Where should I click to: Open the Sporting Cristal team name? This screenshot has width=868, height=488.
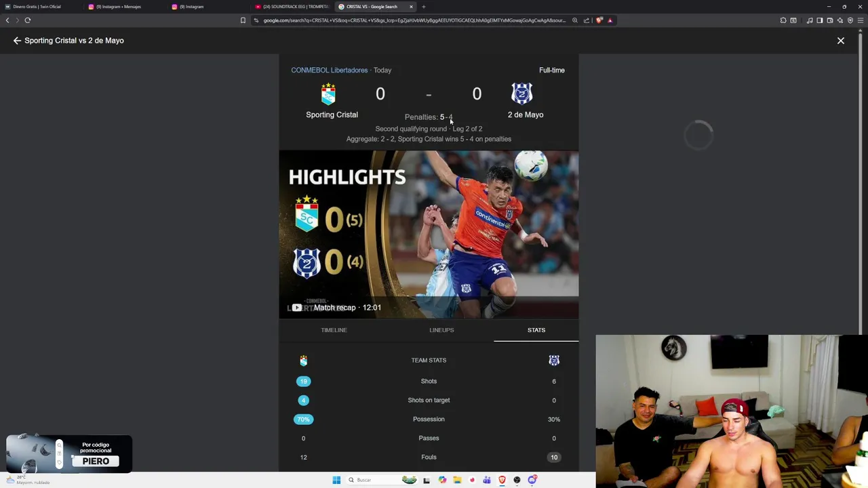[332, 115]
